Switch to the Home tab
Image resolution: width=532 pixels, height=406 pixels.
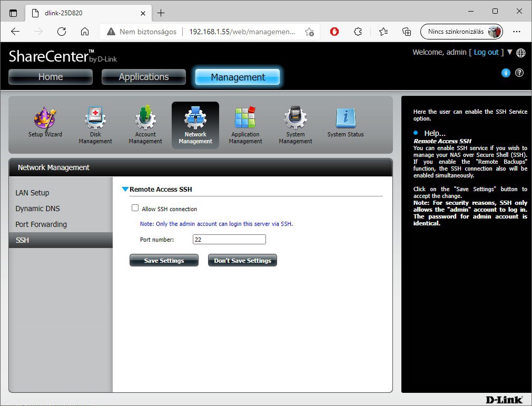51,77
